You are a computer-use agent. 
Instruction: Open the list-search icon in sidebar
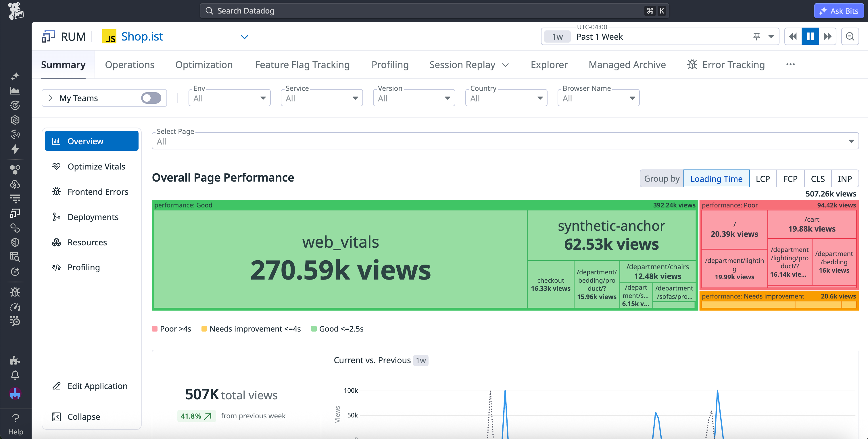pos(15,321)
